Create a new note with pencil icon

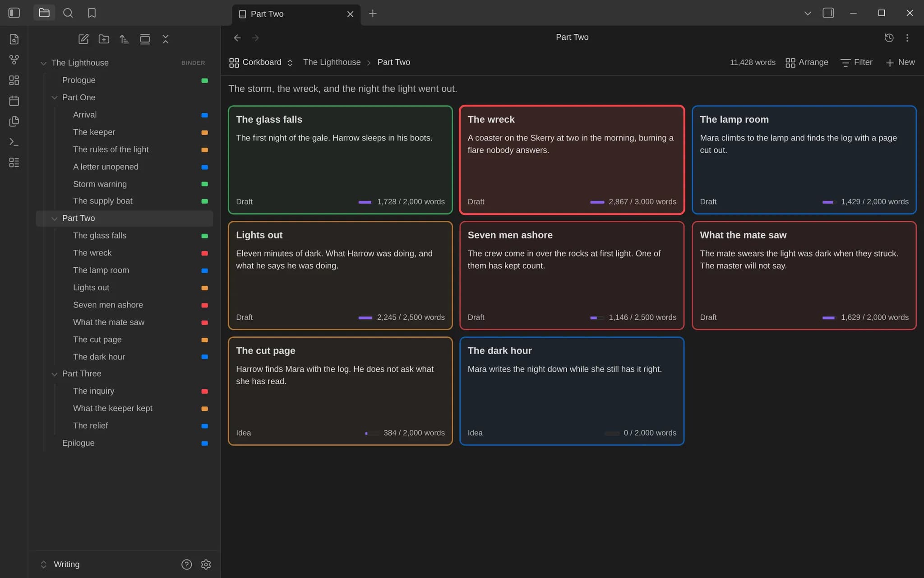pyautogui.click(x=83, y=39)
